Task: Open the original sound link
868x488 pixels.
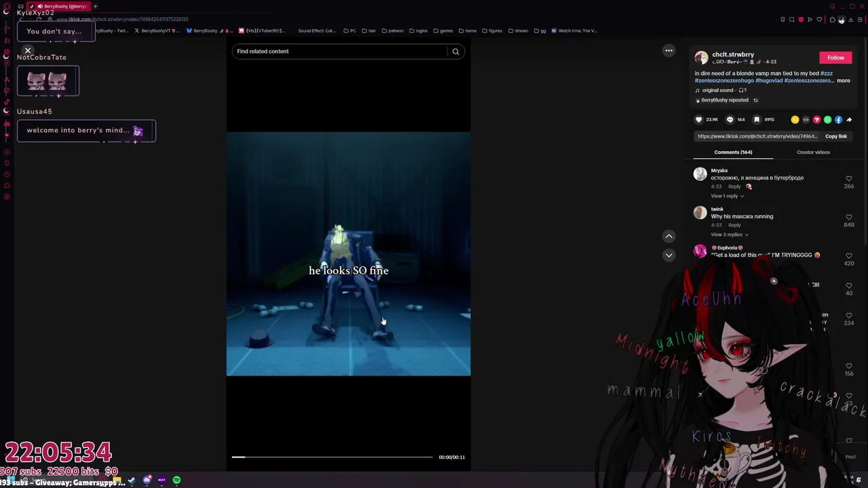Action: pyautogui.click(x=721, y=90)
